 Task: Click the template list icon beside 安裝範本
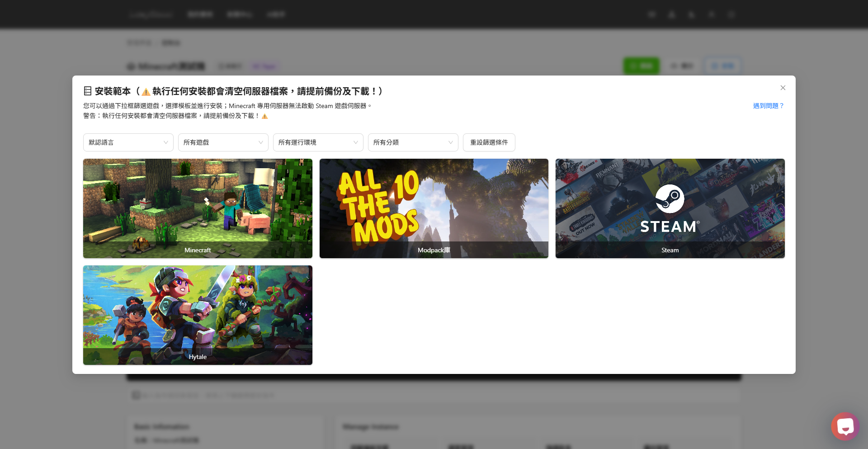click(x=88, y=91)
